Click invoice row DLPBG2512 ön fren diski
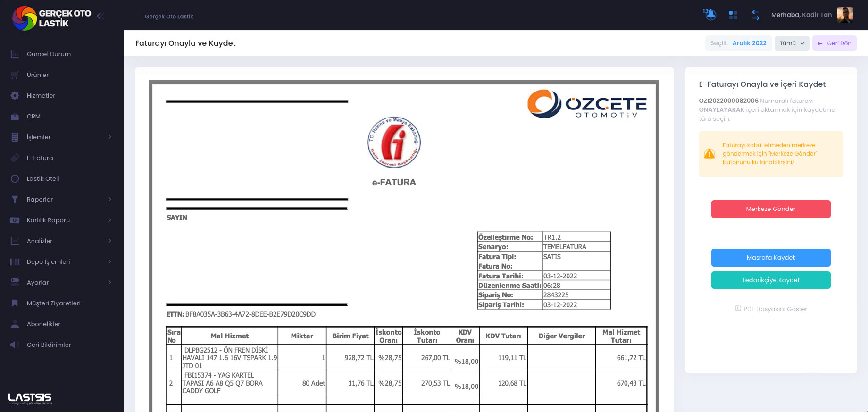868x412 pixels. 406,358
